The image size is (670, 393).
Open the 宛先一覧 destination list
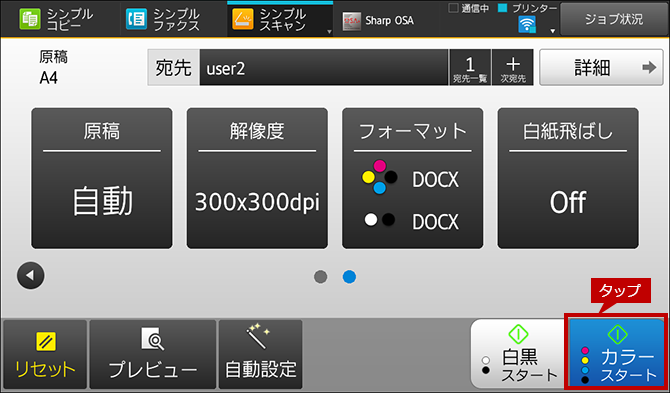point(470,67)
